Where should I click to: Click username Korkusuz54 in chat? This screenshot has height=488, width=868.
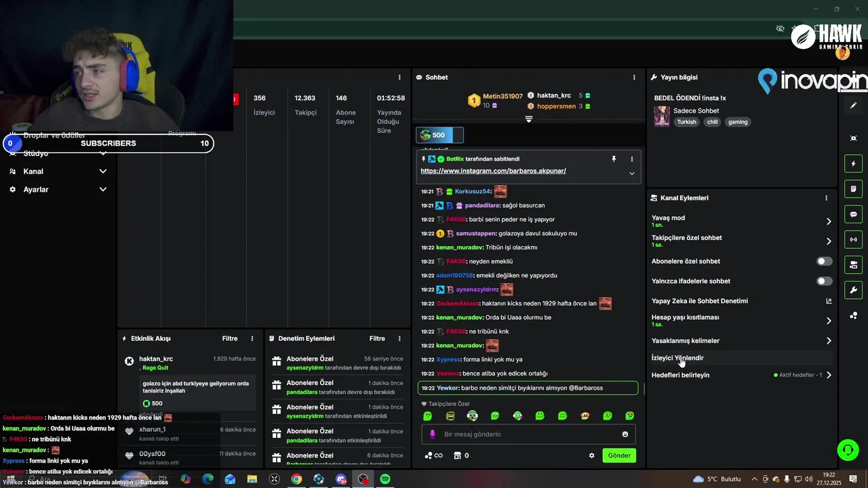pos(472,192)
